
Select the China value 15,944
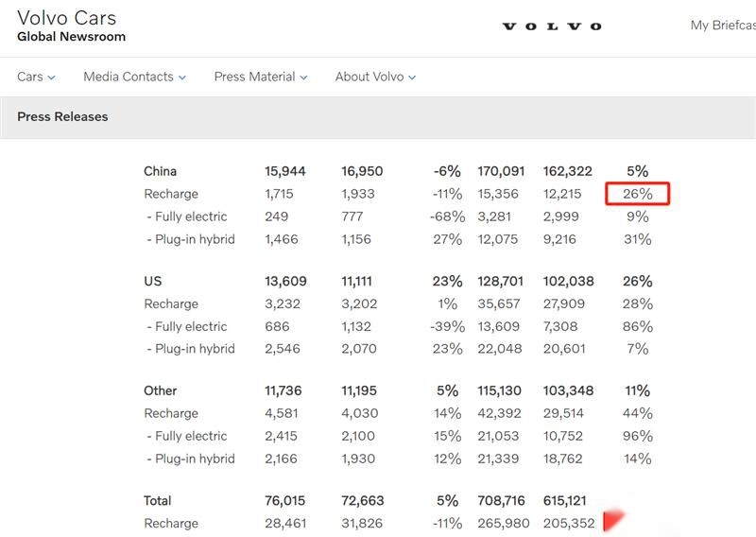coord(285,171)
